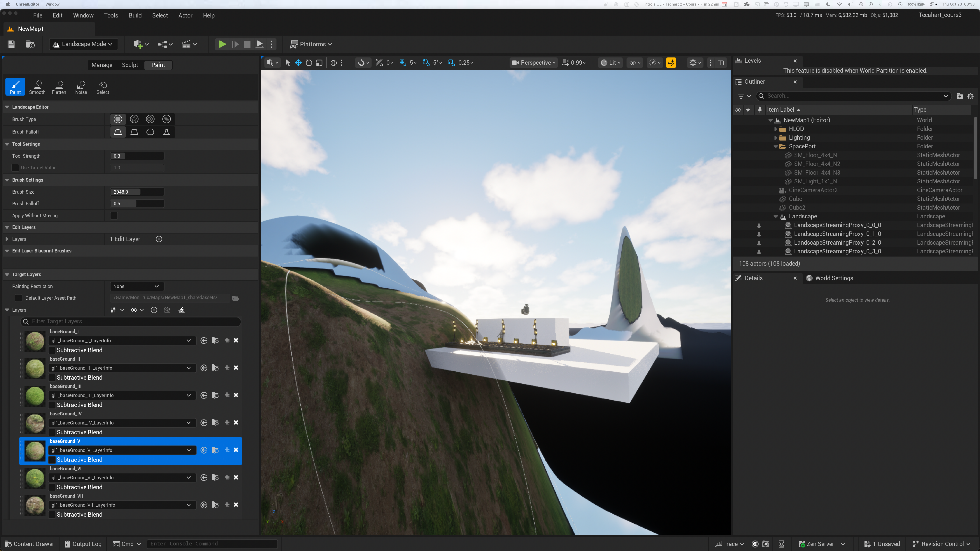Screen dimensions: 980x551
Task: Click the Filter Target Layers field
Action: tap(131, 322)
